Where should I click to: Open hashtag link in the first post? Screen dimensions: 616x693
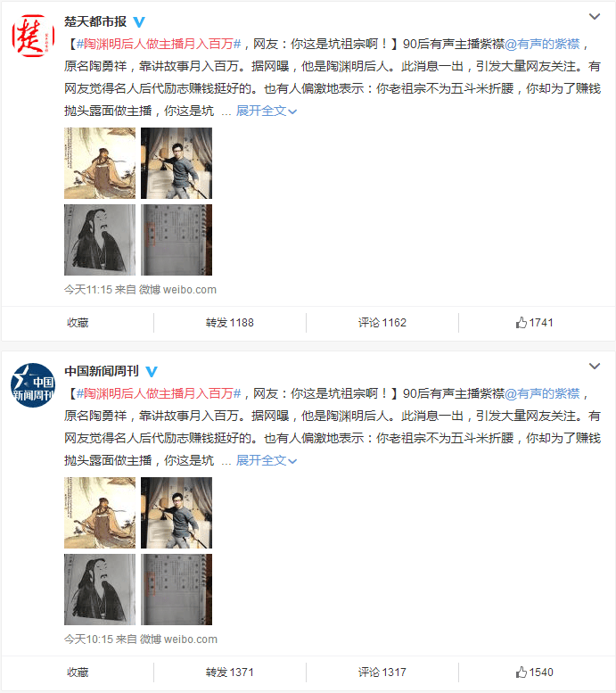tap(159, 44)
